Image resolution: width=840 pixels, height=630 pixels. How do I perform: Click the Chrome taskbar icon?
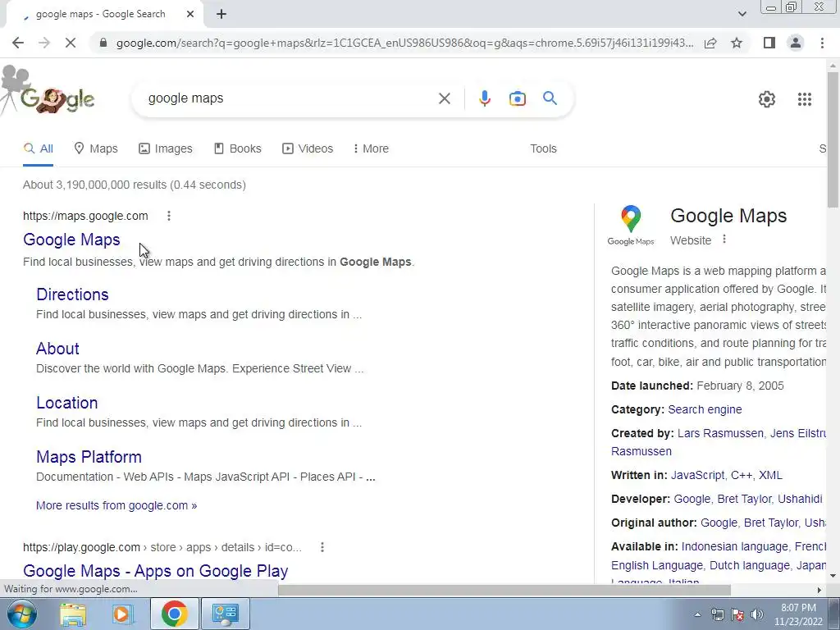pyautogui.click(x=174, y=614)
